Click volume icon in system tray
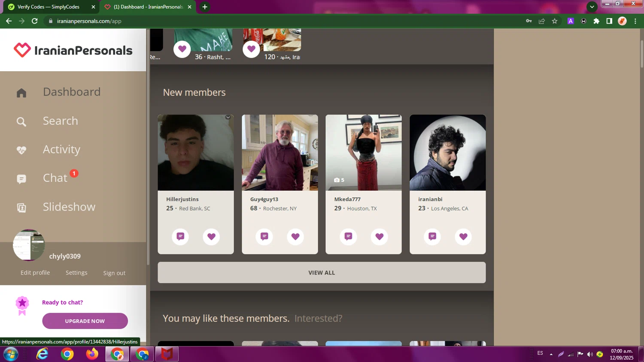Viewport: 644px width, 362px height. point(590,354)
